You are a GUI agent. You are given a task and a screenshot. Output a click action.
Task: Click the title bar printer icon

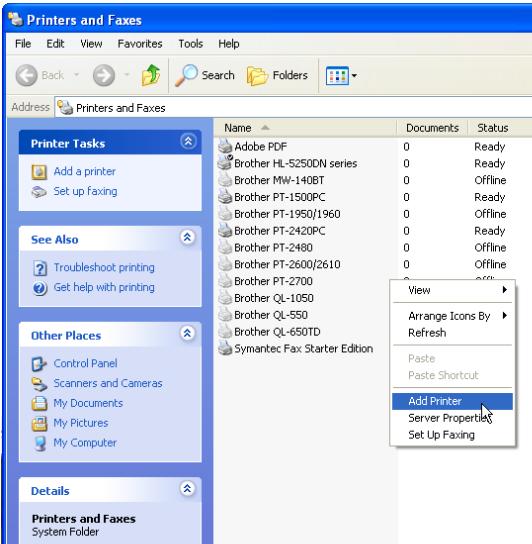coord(16,19)
